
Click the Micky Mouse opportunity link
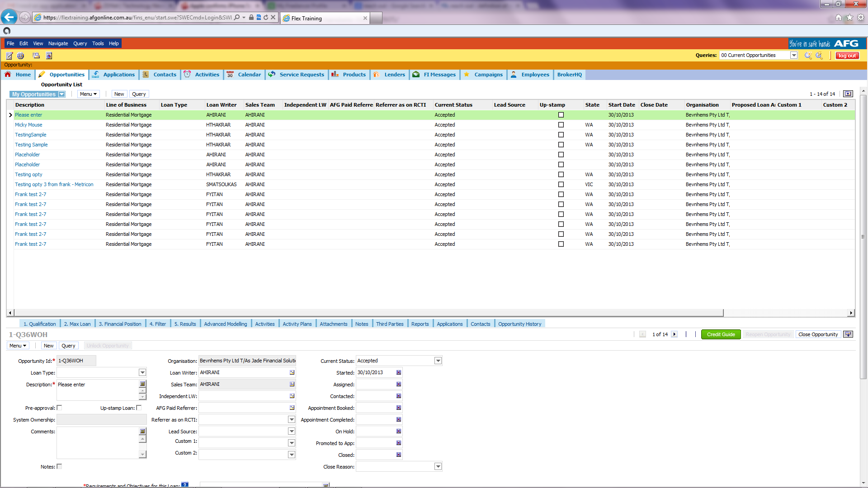[28, 125]
